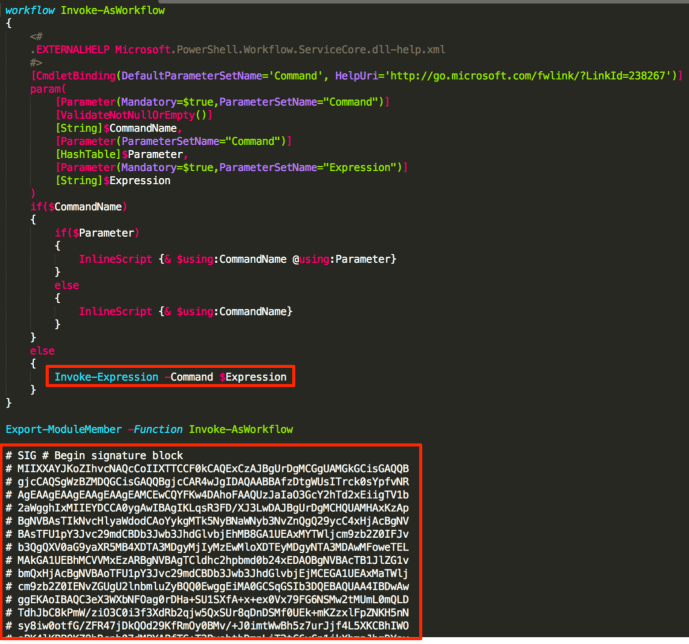
Task: Click the -Function parameter
Action: [154, 429]
